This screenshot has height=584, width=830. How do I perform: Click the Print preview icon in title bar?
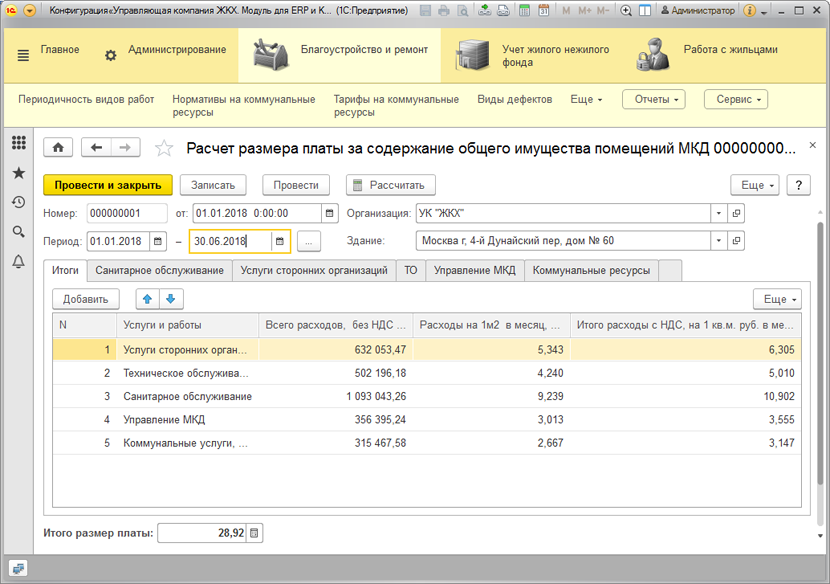463,11
